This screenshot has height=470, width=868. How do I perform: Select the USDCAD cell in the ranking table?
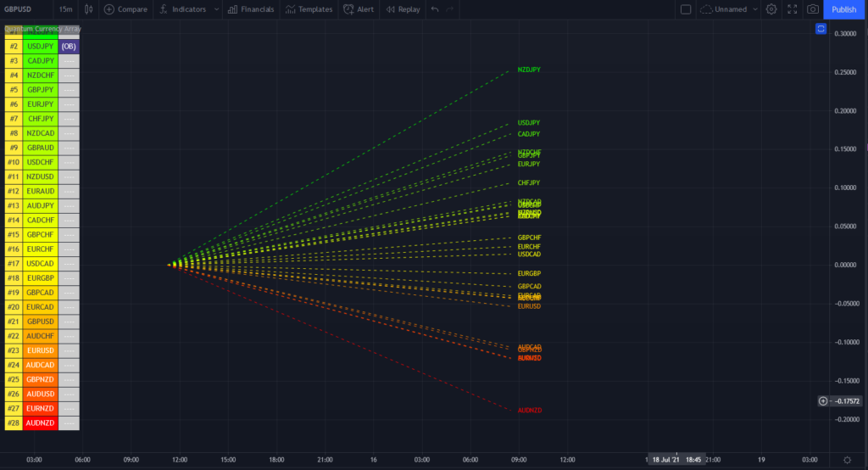tap(41, 263)
